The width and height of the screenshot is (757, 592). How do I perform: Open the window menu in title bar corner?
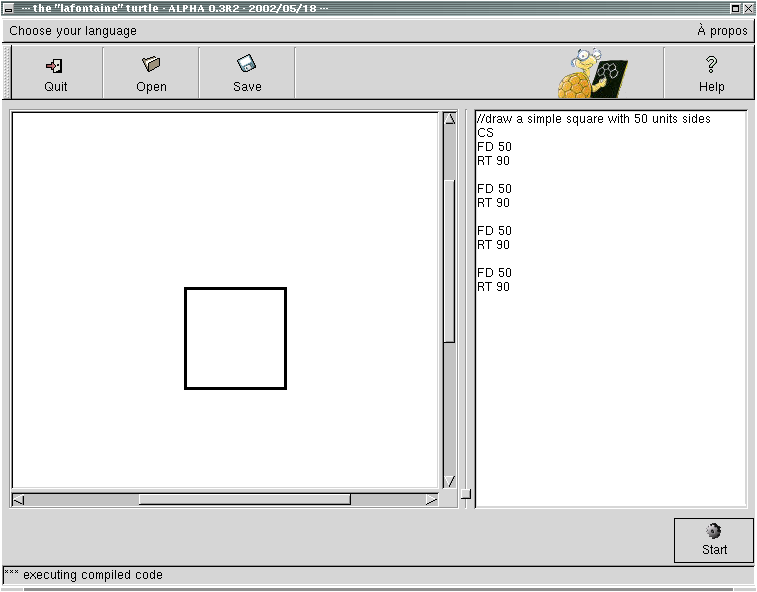tap(8, 8)
